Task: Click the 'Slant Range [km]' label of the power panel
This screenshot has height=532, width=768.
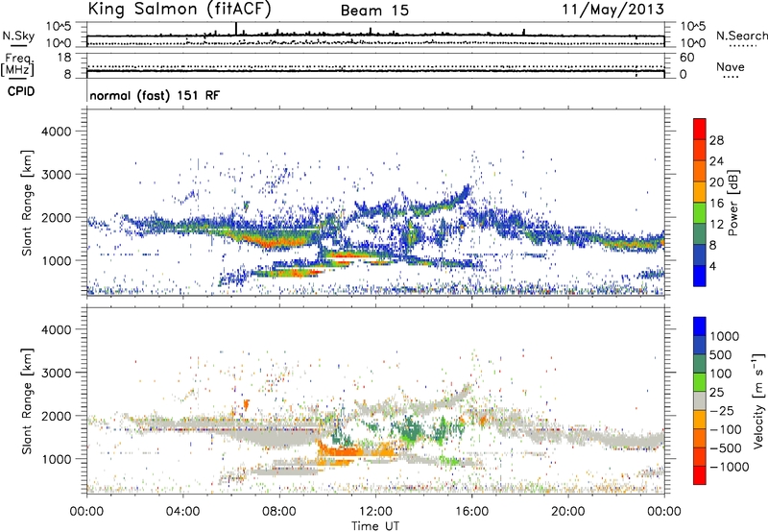Action: [27, 203]
